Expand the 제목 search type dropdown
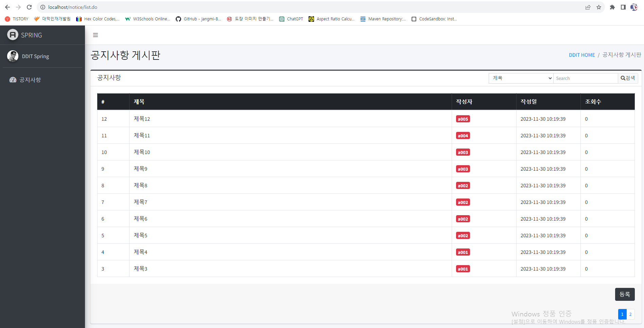The image size is (644, 328). (x=521, y=78)
